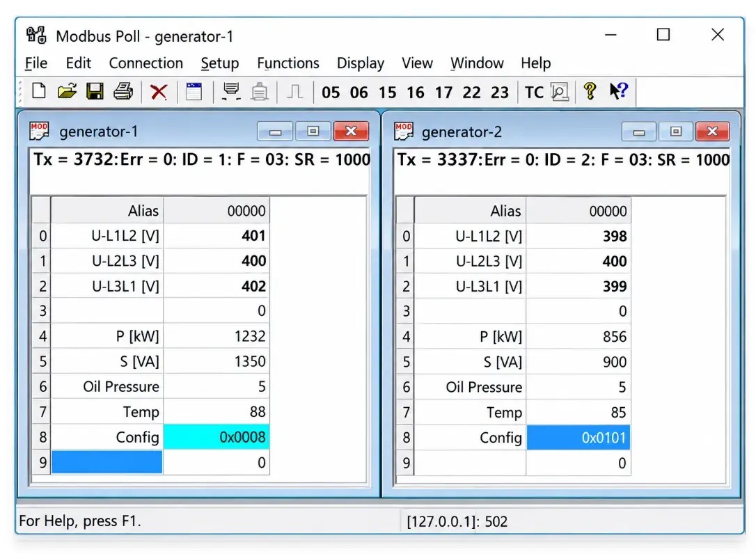Image resolution: width=756 pixels, height=554 pixels.
Task: Select the Oil Pressure alias in generator-1
Action: tap(107, 386)
